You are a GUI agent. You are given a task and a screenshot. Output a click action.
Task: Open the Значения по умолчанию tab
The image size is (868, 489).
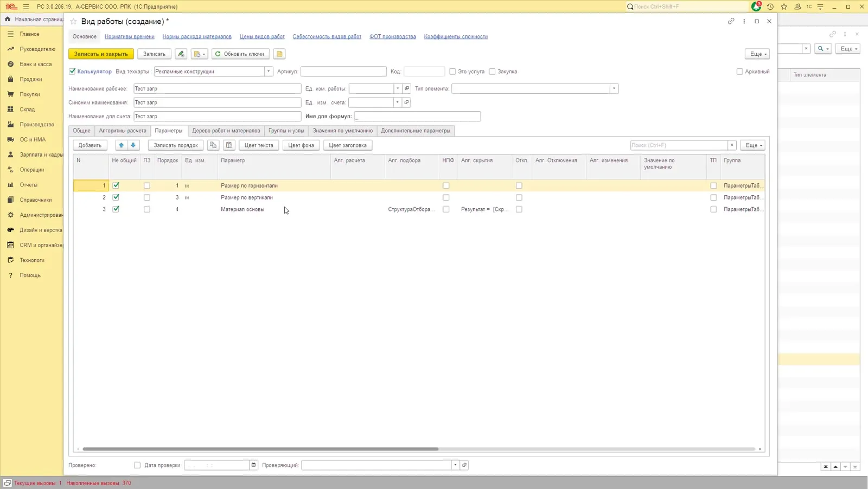click(343, 131)
